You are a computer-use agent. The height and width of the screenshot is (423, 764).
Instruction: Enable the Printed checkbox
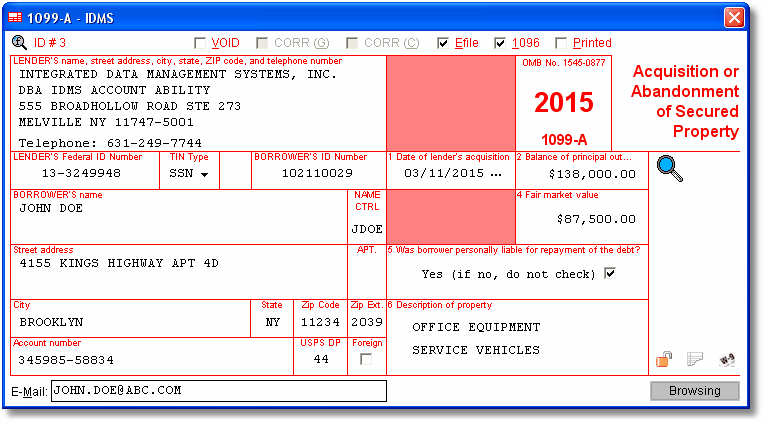pyautogui.click(x=562, y=44)
